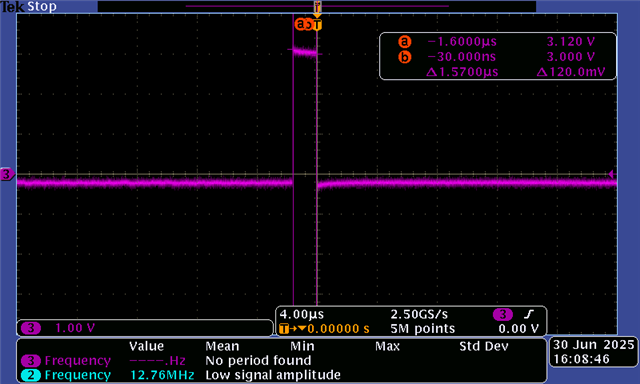Click the 4.00µs horizontal scale readout
Viewport: 640px width, 384px height.
(302, 314)
